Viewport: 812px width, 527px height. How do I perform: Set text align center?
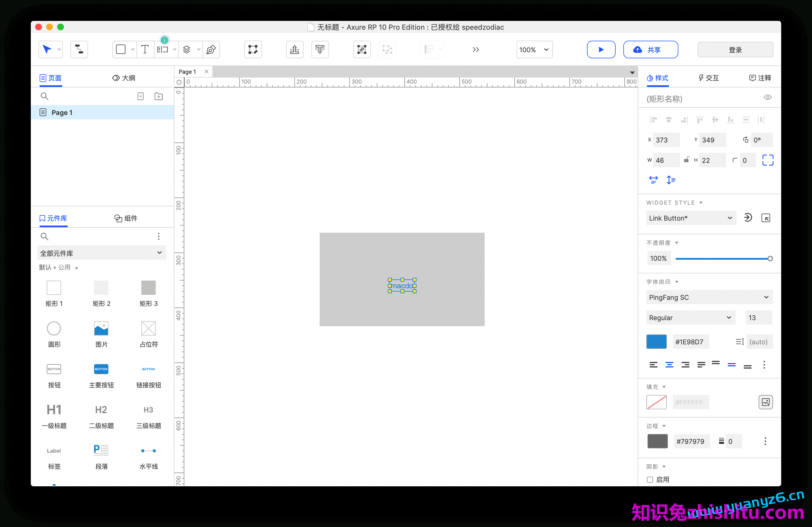(x=670, y=365)
